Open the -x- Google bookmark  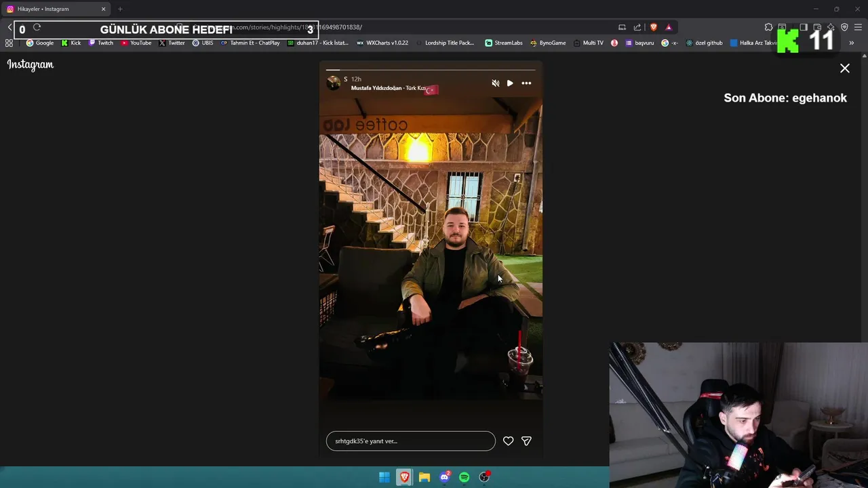click(669, 43)
